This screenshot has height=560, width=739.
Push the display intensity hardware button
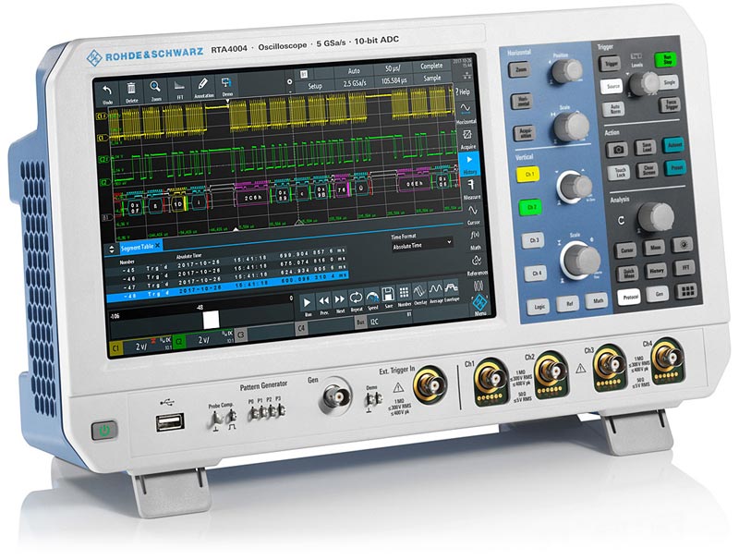pyautogui.click(x=683, y=244)
